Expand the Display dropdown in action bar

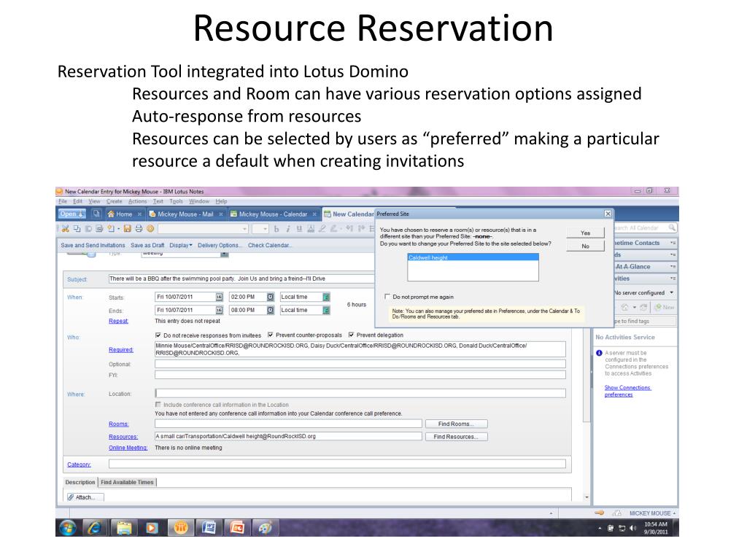coord(181,245)
